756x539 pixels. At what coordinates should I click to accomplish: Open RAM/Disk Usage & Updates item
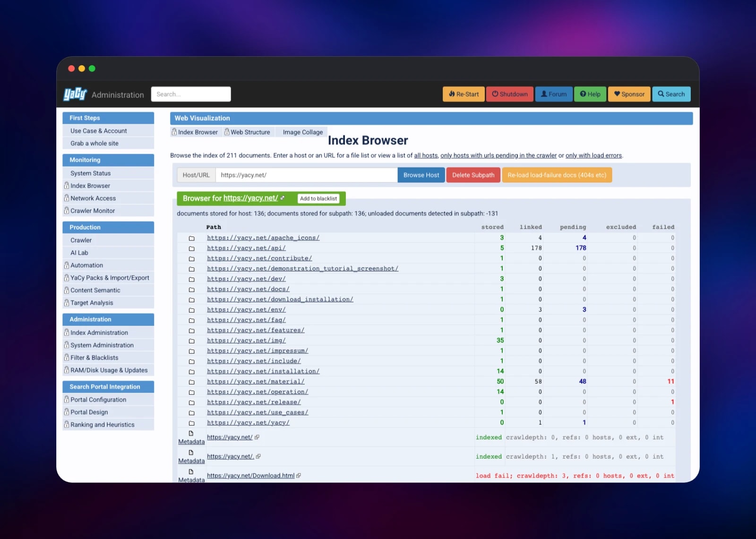[x=108, y=370]
